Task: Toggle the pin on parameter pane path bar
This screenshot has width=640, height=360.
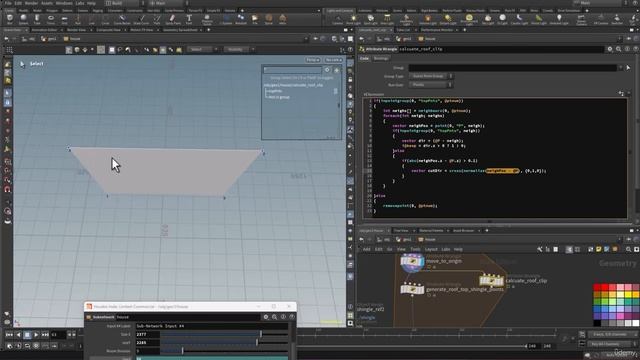Action: click(x=629, y=39)
